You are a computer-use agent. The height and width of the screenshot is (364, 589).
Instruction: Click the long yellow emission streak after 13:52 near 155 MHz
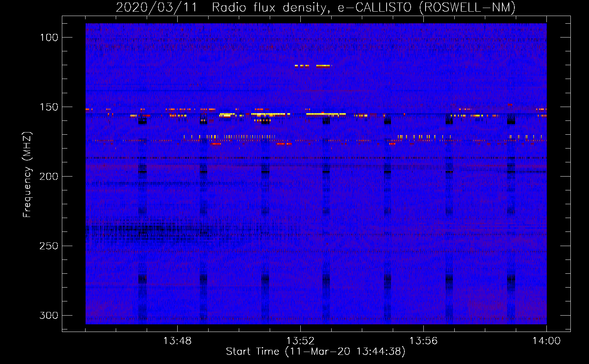[326, 114]
